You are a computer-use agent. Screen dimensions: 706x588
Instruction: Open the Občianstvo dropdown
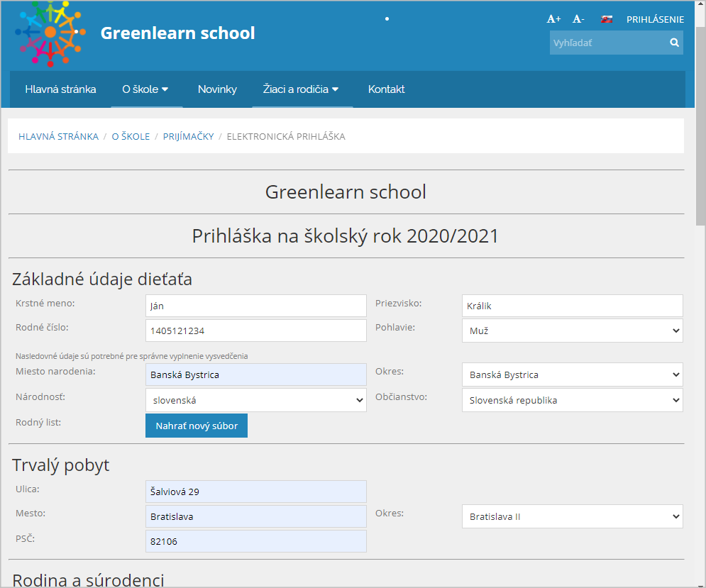tap(572, 400)
